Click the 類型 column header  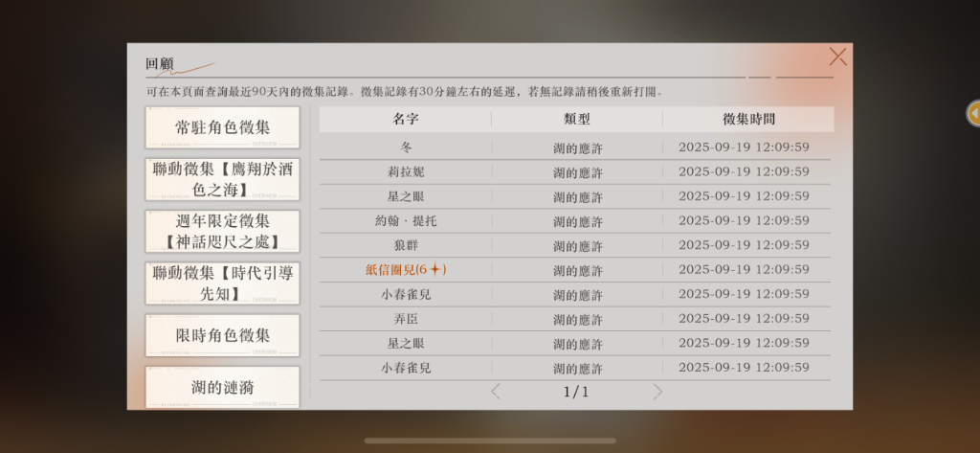577,119
